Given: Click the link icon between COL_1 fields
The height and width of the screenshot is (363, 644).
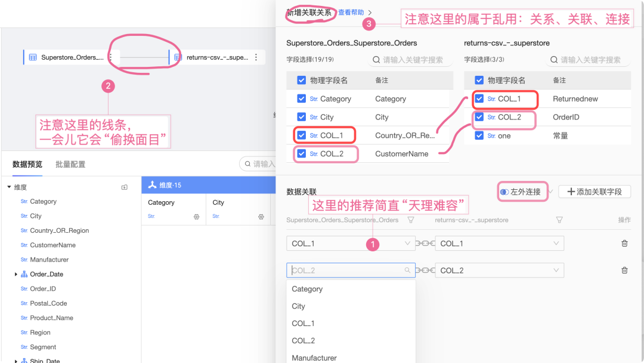Looking at the screenshot, I should pyautogui.click(x=425, y=244).
